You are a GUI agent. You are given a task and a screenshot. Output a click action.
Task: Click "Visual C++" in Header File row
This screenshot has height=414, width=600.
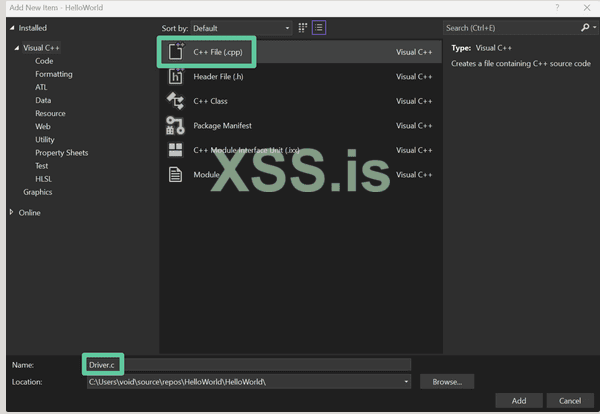coord(414,77)
